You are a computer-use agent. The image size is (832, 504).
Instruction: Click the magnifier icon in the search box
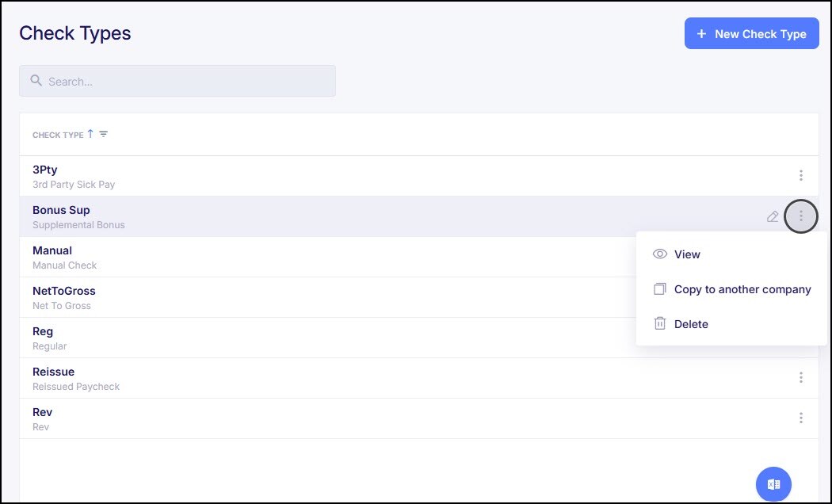coord(36,81)
